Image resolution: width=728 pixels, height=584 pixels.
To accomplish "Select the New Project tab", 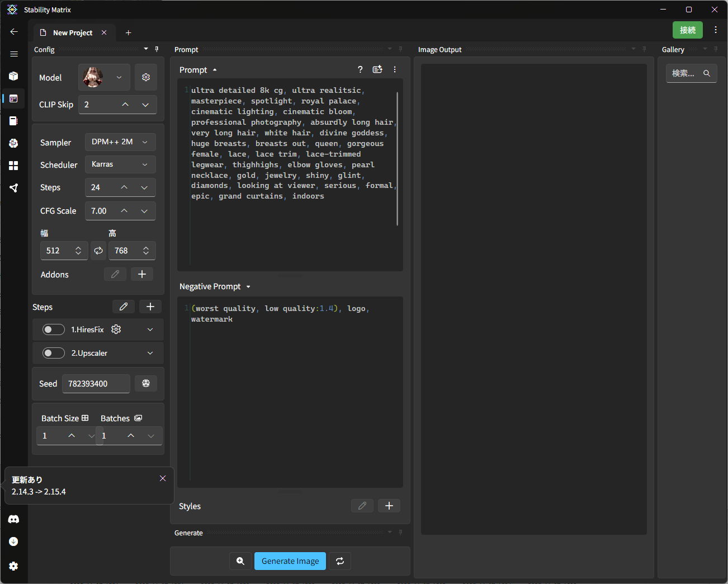I will click(x=72, y=32).
